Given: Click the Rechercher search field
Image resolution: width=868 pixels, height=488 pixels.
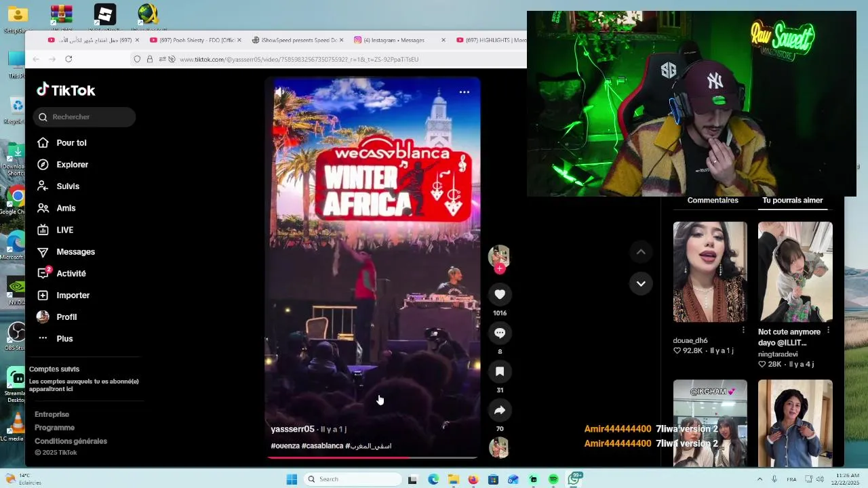Looking at the screenshot, I should pyautogui.click(x=84, y=117).
